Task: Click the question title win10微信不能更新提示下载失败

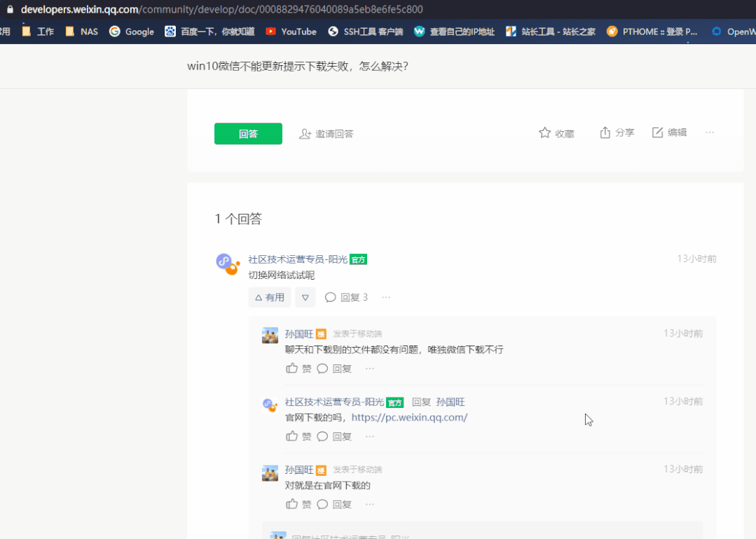Action: (x=298, y=66)
